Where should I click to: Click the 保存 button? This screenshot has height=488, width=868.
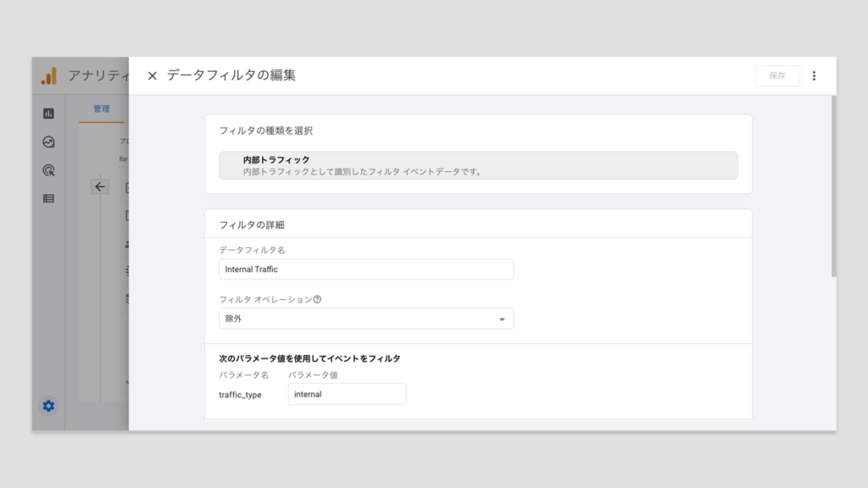(776, 76)
